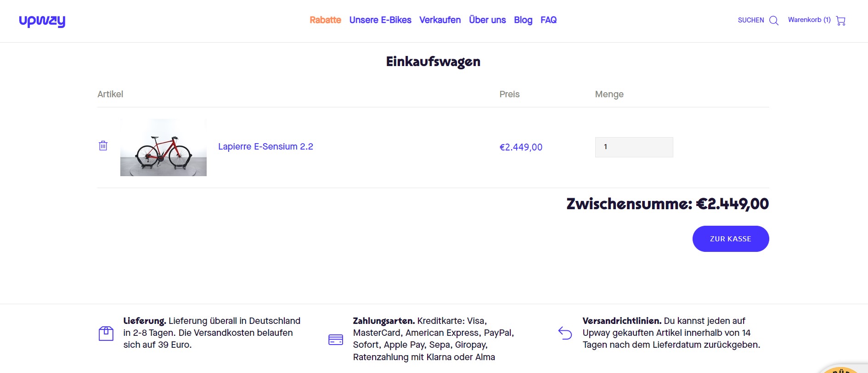The height and width of the screenshot is (373, 868).
Task: Open the shopping cart icon
Action: pyautogui.click(x=841, y=21)
